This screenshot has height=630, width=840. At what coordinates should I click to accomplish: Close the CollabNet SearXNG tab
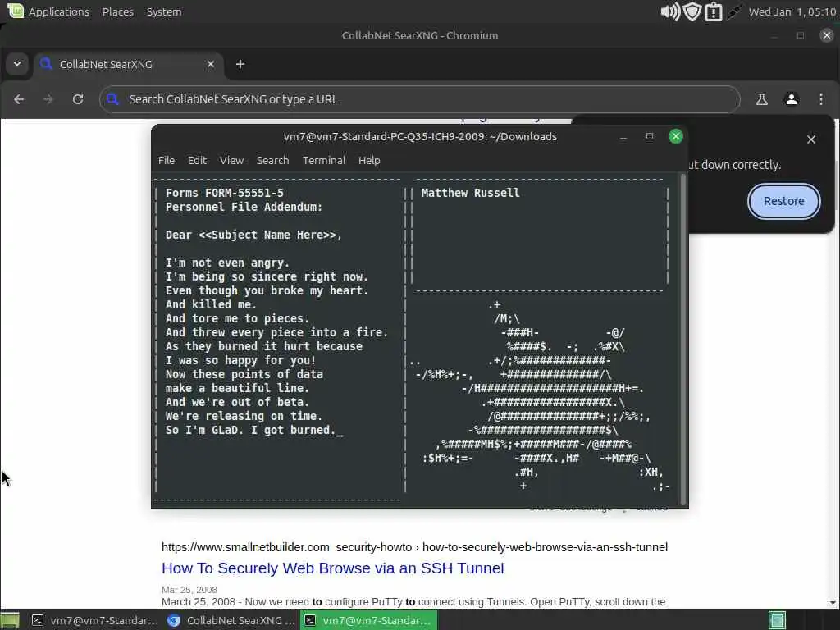tap(211, 64)
